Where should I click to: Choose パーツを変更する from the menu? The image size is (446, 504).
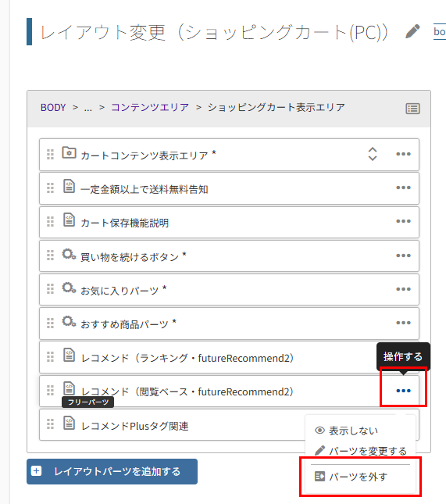(x=361, y=451)
